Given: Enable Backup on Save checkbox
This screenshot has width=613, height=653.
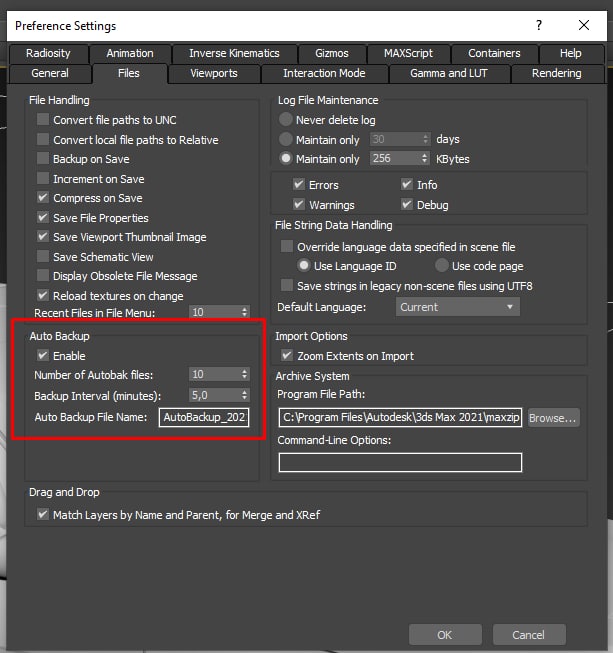Looking at the screenshot, I should coord(43,159).
